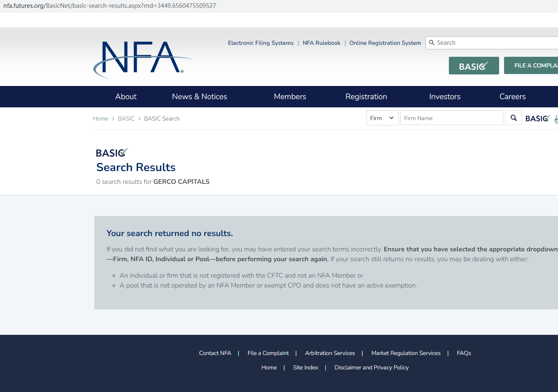Click the BASIC Search breadcrumb
558x392 pixels.
[162, 118]
